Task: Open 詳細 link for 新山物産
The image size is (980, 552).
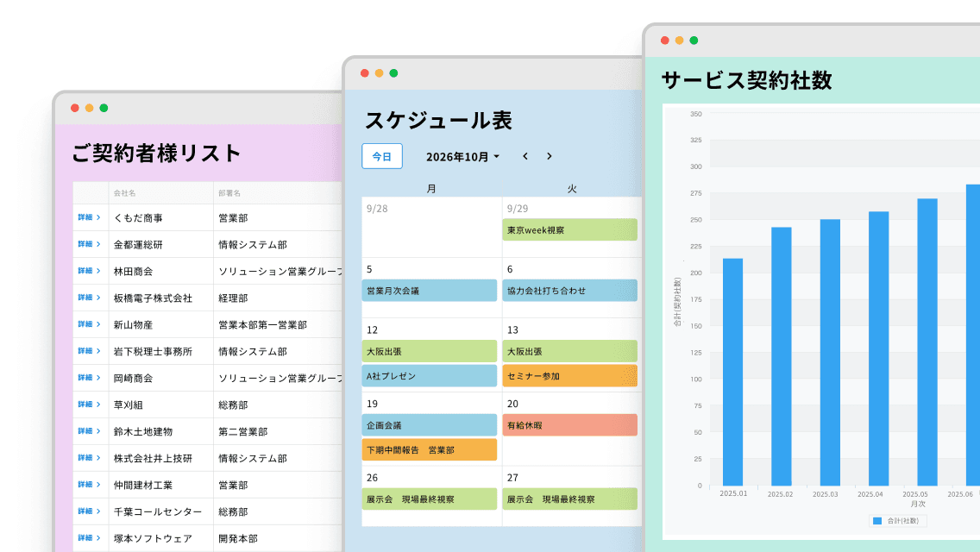Action: point(89,324)
